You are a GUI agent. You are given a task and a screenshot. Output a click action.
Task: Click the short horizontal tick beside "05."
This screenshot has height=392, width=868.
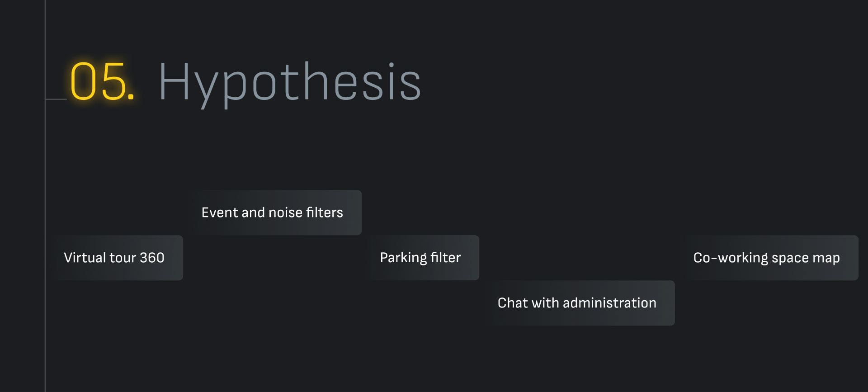click(x=56, y=99)
